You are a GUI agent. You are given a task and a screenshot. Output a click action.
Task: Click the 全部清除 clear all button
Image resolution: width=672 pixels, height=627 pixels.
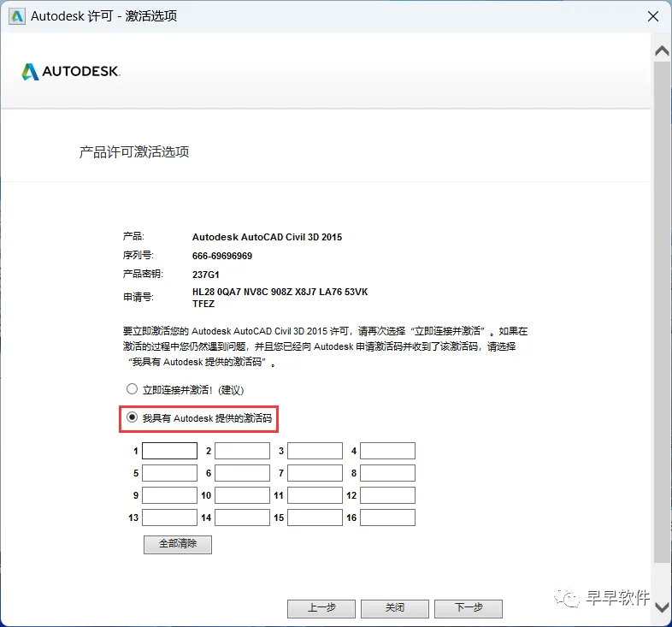[x=178, y=545]
